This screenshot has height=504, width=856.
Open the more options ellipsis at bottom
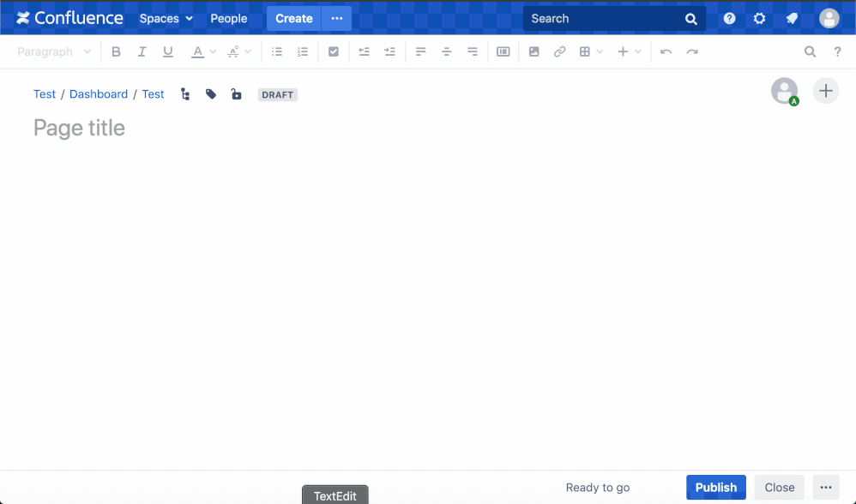825,487
